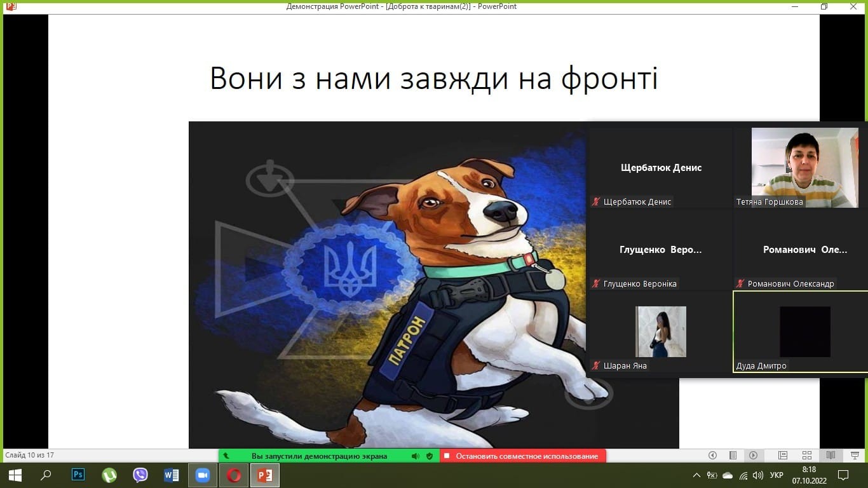This screenshot has height=488, width=868.
Task: Click the slide title 'Вони з нами завжди на фронті'
Action: point(434,79)
